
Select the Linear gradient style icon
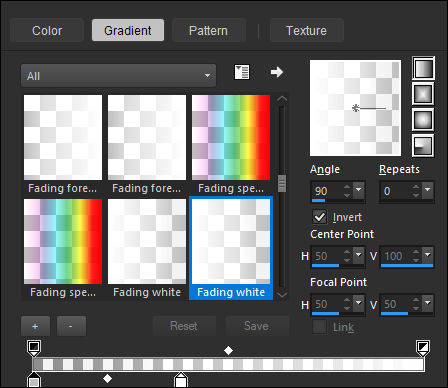coord(423,68)
